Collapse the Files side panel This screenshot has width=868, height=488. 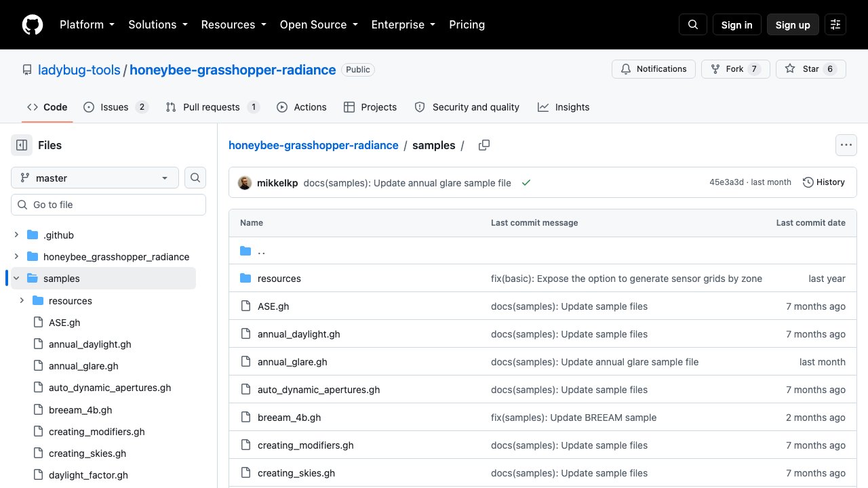point(22,145)
